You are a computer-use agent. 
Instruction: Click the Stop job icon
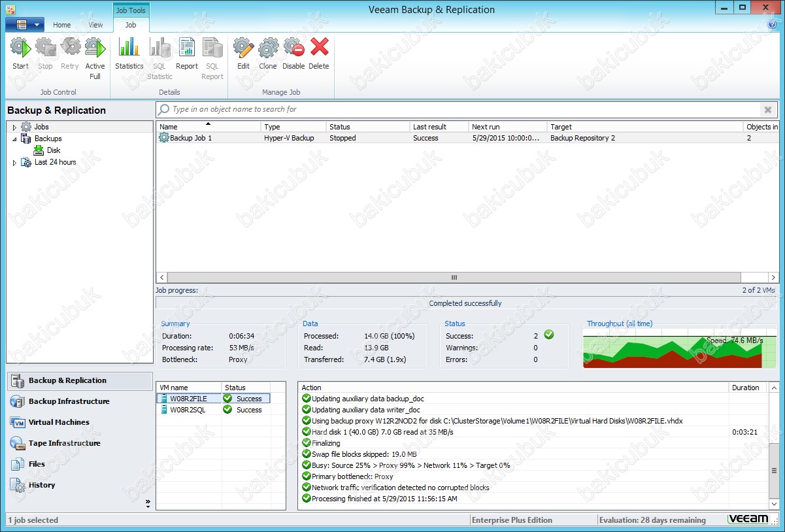click(45, 54)
